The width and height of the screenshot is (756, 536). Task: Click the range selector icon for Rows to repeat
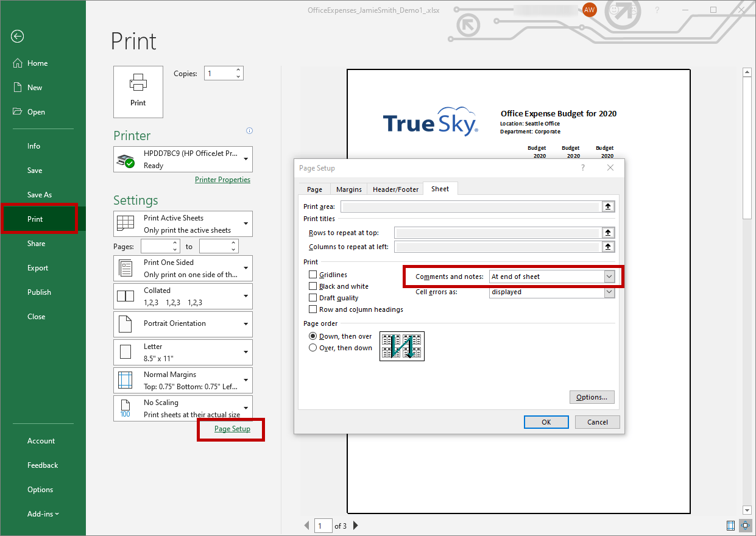click(x=608, y=233)
